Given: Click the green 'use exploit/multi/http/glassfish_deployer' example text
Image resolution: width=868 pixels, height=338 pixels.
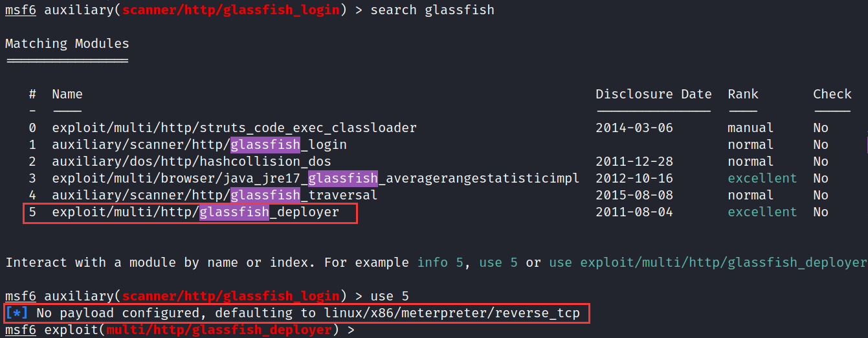Looking at the screenshot, I should 707,263.
